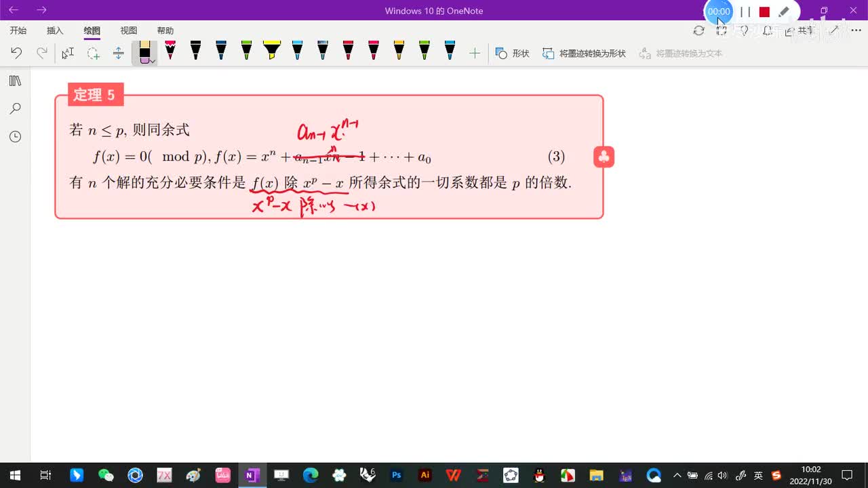The height and width of the screenshot is (488, 868).
Task: Open the Sogou input method tray icon
Action: tap(776, 475)
